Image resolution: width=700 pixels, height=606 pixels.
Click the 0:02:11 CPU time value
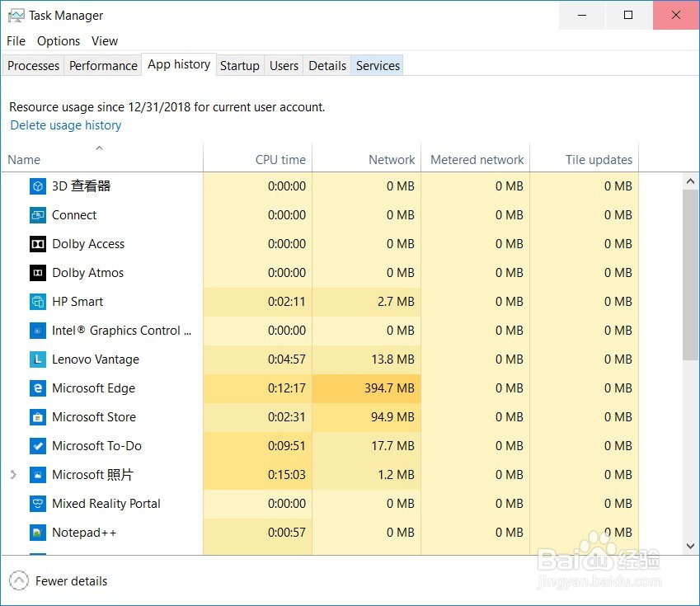[x=287, y=302]
